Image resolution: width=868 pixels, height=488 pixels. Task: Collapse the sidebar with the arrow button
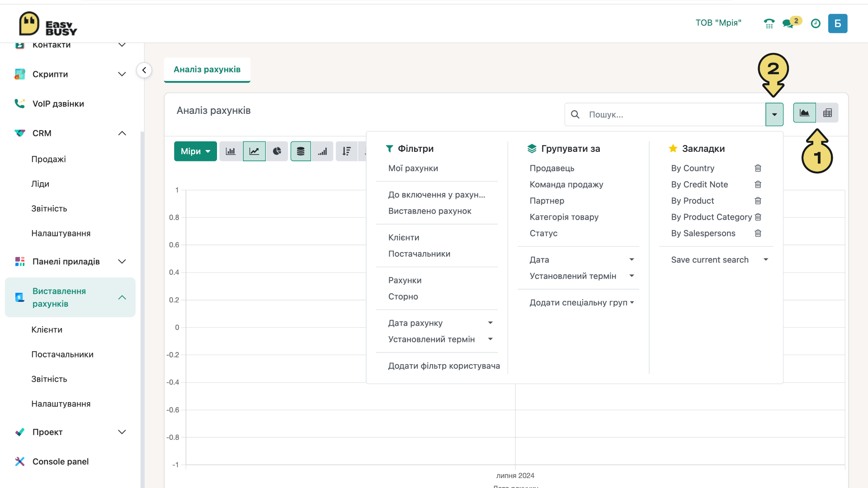(144, 70)
